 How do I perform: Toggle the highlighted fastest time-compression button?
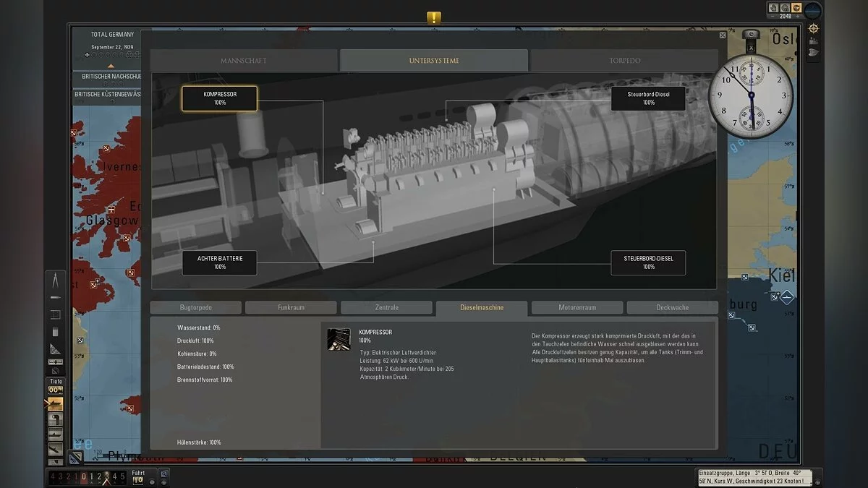pyautogui.click(x=796, y=9)
